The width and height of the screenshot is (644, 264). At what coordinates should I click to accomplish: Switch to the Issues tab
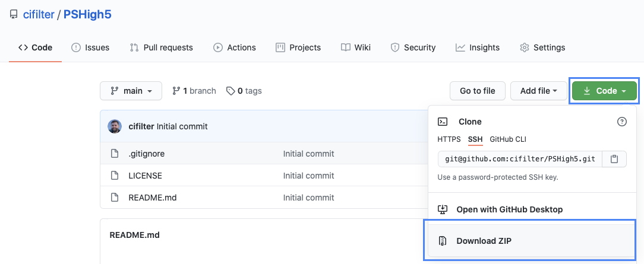[x=90, y=47]
